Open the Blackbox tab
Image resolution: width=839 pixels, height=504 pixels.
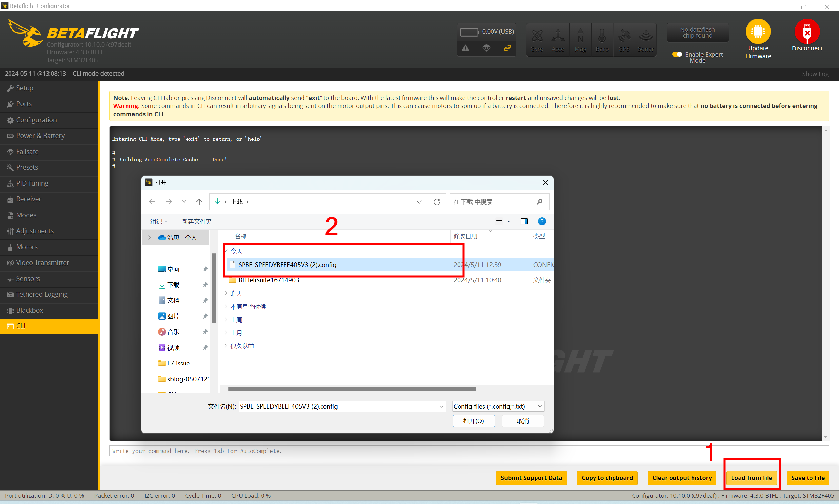coord(49,310)
